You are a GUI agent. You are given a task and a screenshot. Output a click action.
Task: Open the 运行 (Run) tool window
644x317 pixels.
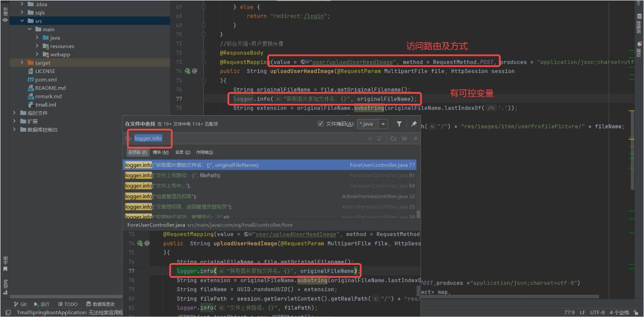pyautogui.click(x=41, y=304)
